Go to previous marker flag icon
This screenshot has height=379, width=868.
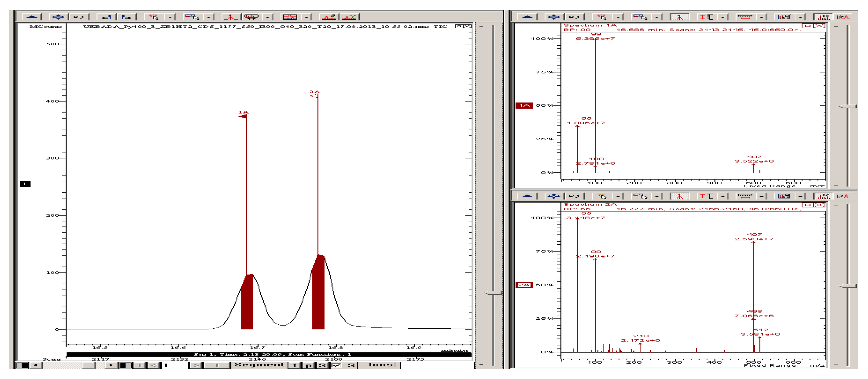click(x=106, y=17)
